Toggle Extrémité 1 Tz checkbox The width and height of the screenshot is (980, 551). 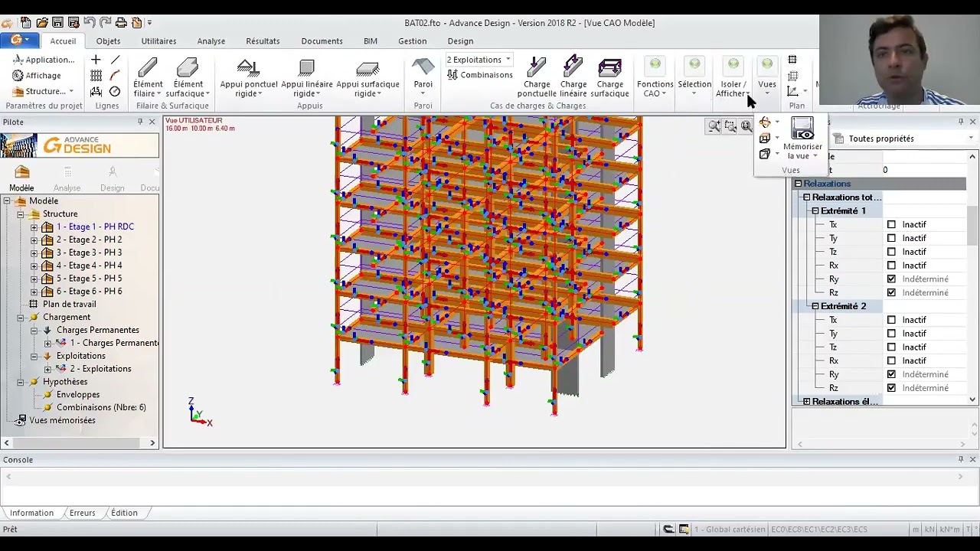click(x=891, y=252)
